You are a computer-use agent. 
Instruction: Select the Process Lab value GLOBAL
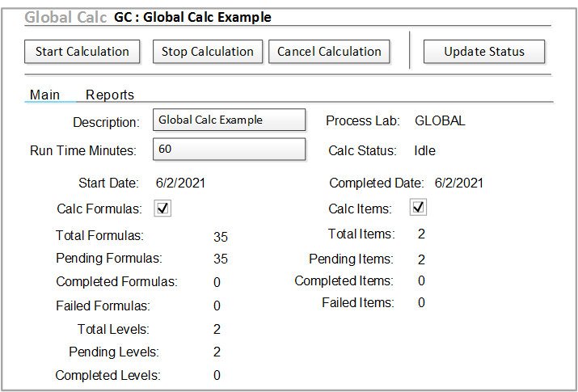pos(440,121)
